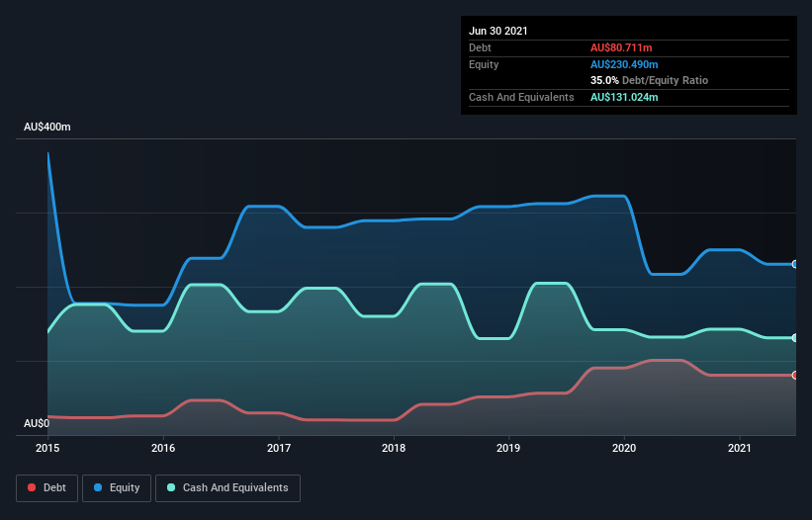Click the 2021 x-axis label
The width and height of the screenshot is (812, 520).
[x=740, y=448]
